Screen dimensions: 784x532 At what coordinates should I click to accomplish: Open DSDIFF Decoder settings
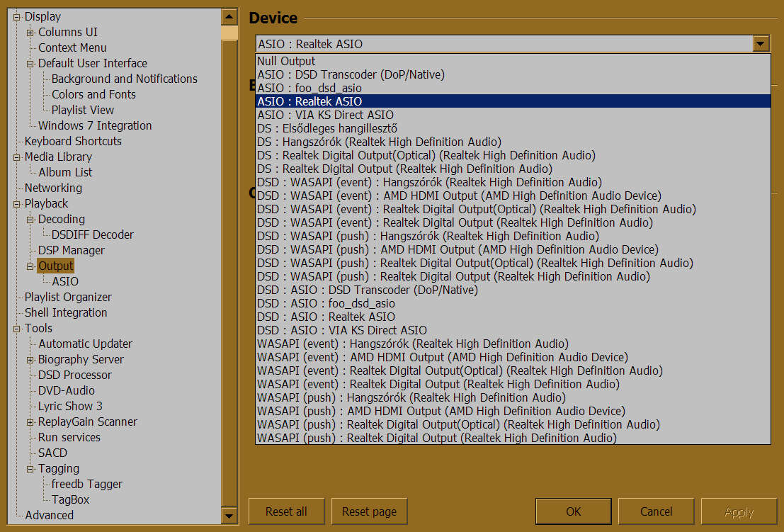point(93,235)
